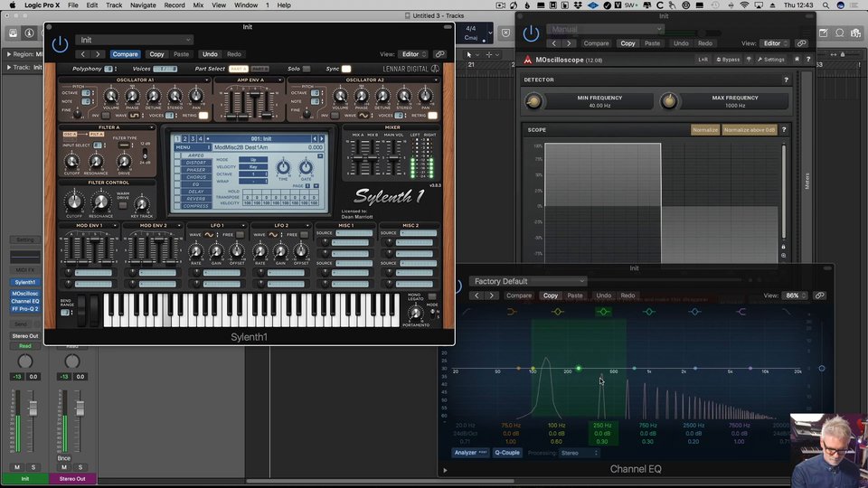The image size is (868, 488).
Task: Toggle Sylenth1 Sync switch
Action: [x=346, y=69]
